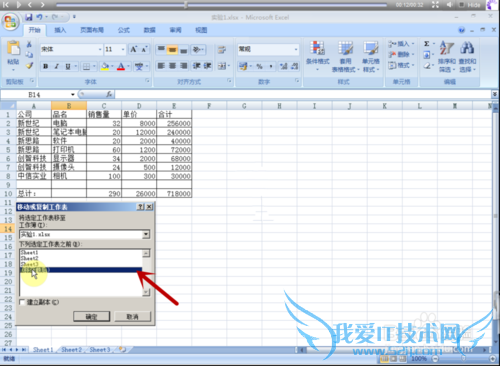Click orientation text rotate icon
The image size is (500, 366).
pos(197,50)
